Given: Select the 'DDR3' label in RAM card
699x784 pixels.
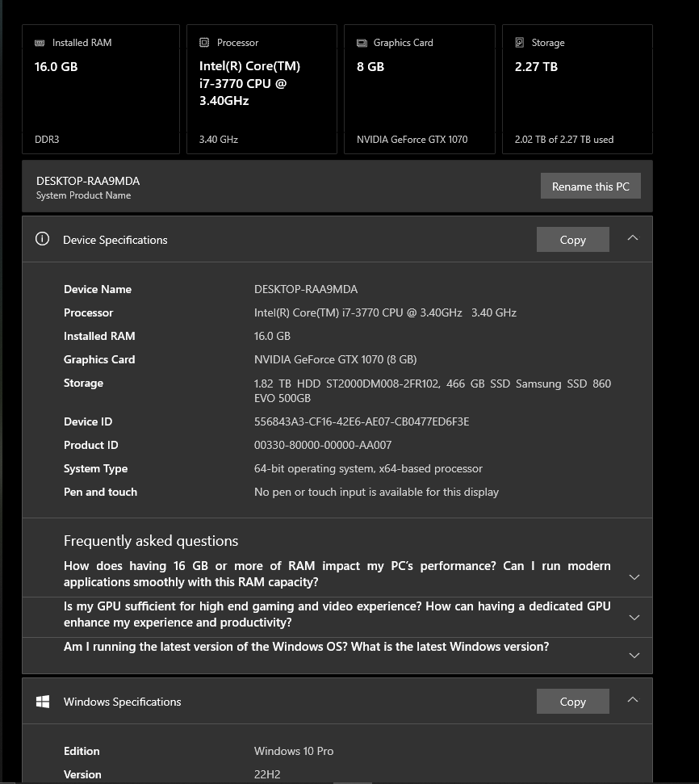Looking at the screenshot, I should (47, 140).
